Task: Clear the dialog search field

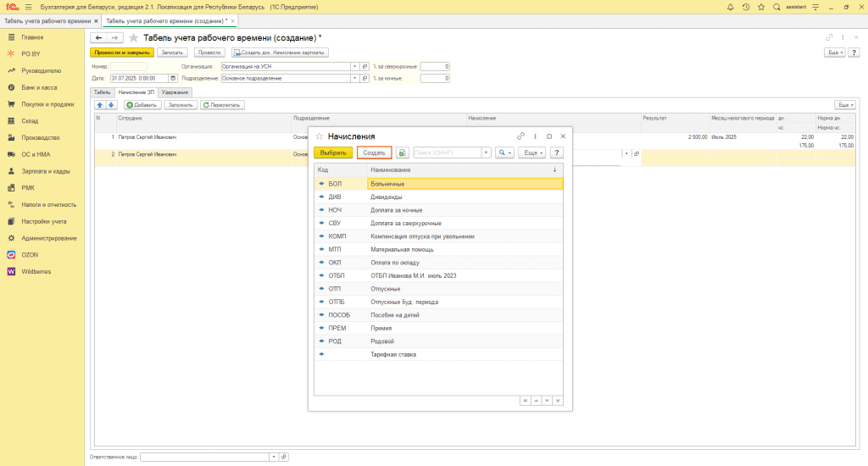Action: [x=486, y=153]
